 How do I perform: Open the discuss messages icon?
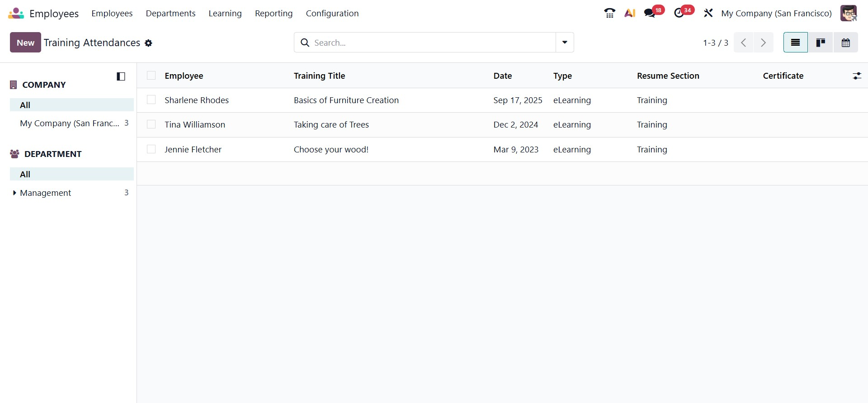pyautogui.click(x=650, y=13)
